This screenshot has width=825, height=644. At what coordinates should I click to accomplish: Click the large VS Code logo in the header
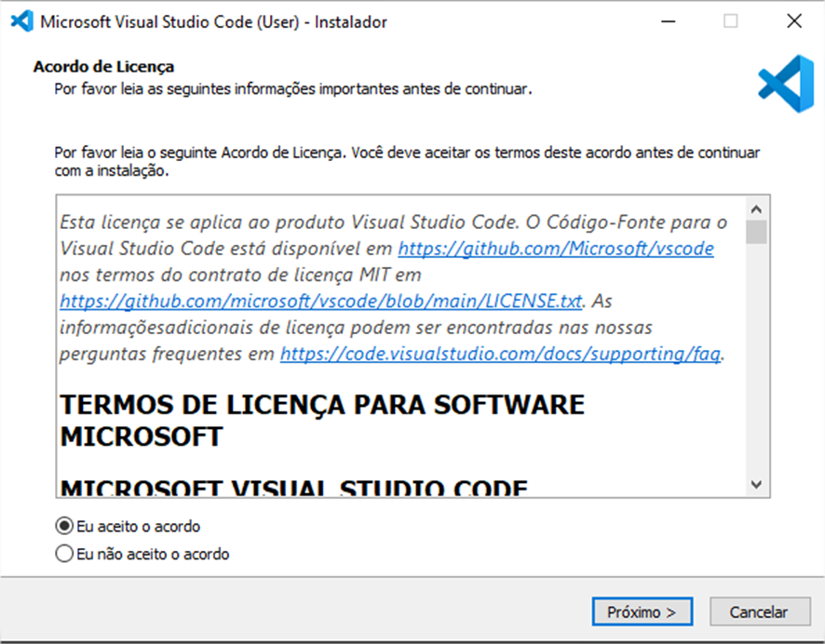coord(786,84)
